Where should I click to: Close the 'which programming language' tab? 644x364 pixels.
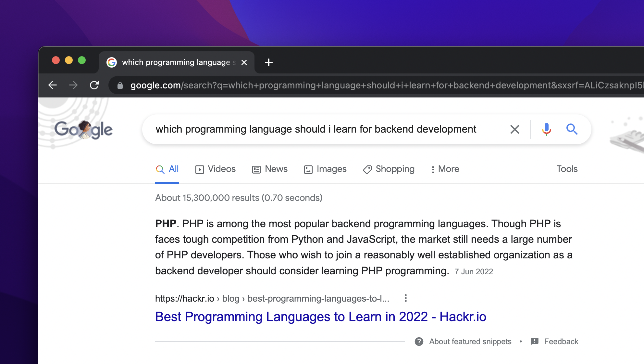click(244, 62)
